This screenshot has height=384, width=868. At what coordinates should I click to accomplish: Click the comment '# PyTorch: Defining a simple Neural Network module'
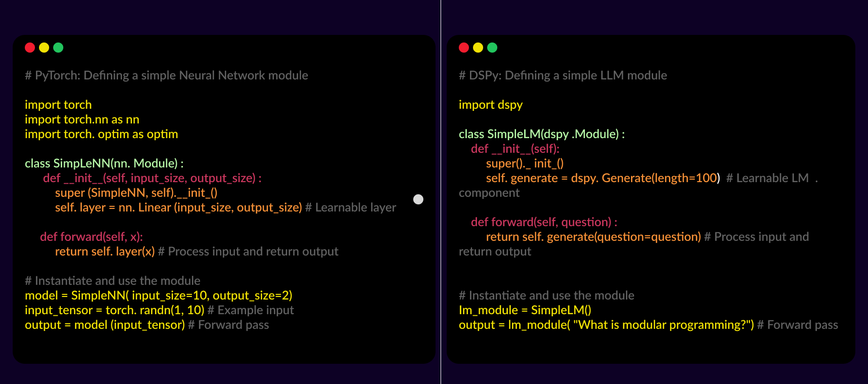click(167, 75)
